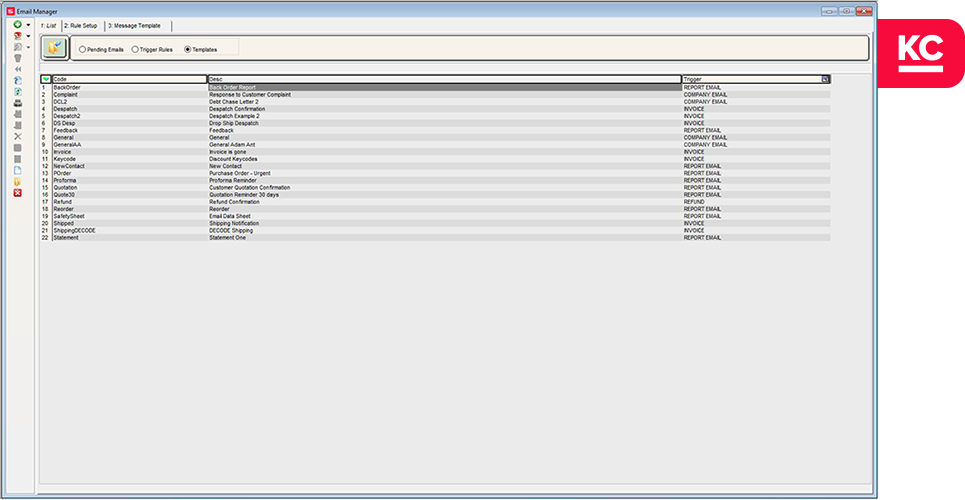965x500 pixels.
Task: Click the blue page with arrow icon
Action: coord(18,81)
